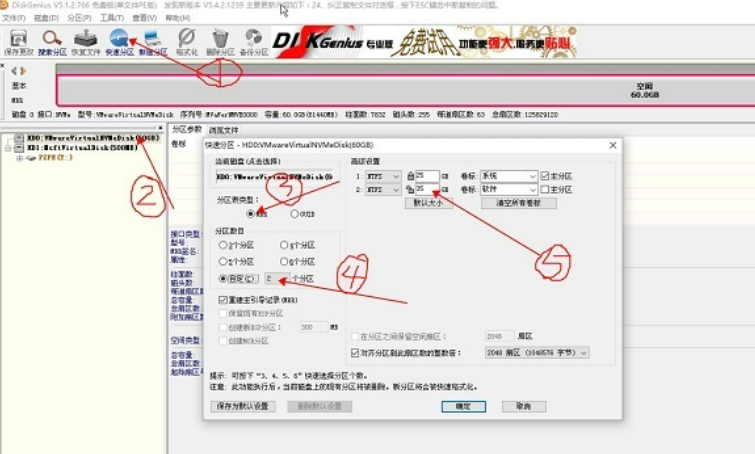
Task: Go to next disk with orange right arrow
Action: (x=23, y=71)
